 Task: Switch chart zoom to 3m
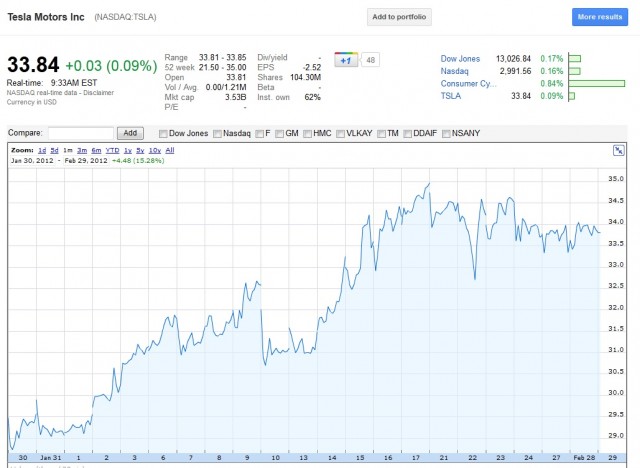[82, 150]
